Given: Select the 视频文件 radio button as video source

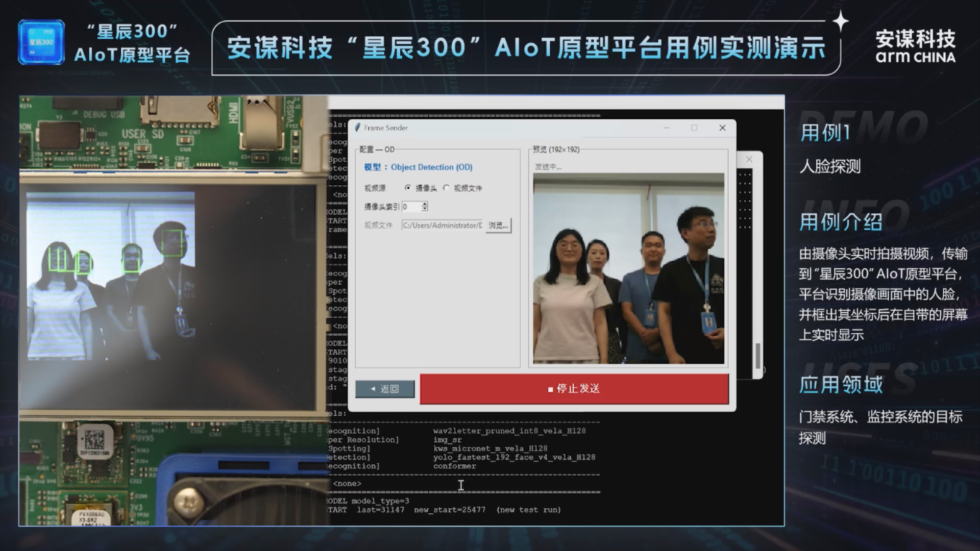Looking at the screenshot, I should (x=446, y=188).
